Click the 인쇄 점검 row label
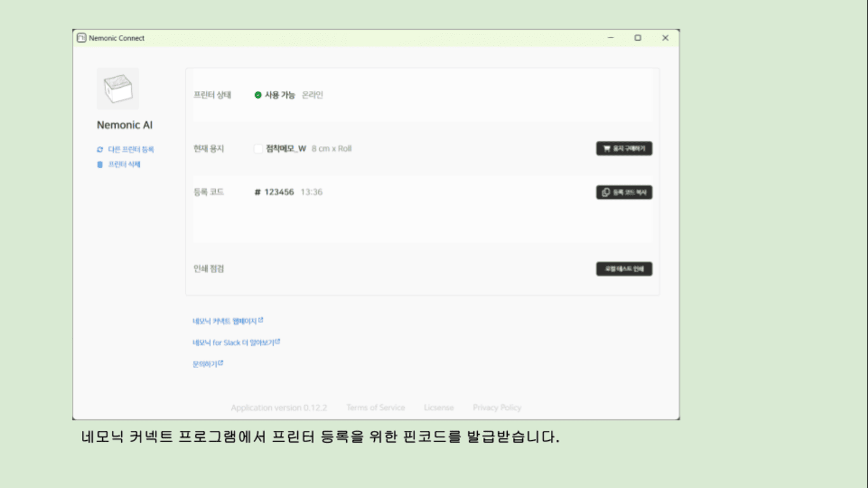The image size is (868, 488). [x=208, y=269]
